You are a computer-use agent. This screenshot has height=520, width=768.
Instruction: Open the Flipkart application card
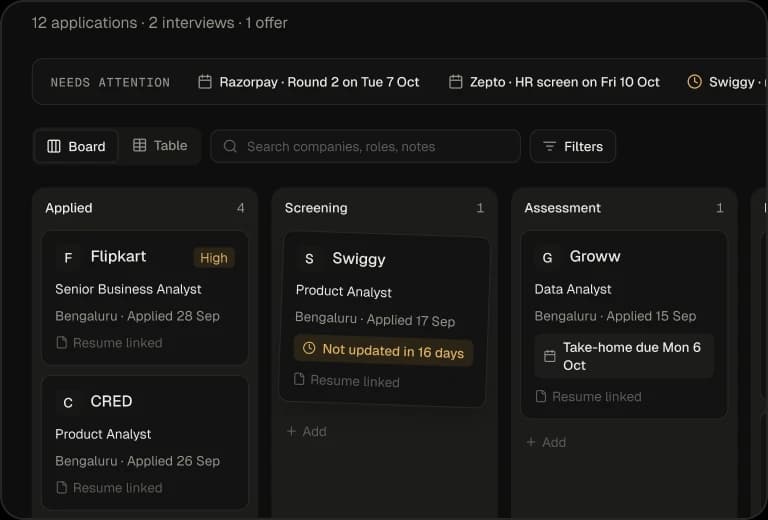click(145, 298)
